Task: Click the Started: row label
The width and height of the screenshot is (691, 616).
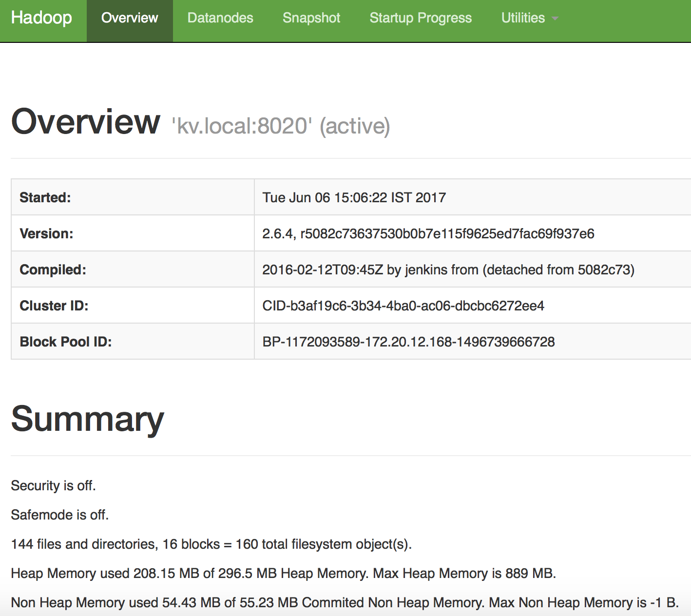Action: [x=45, y=197]
